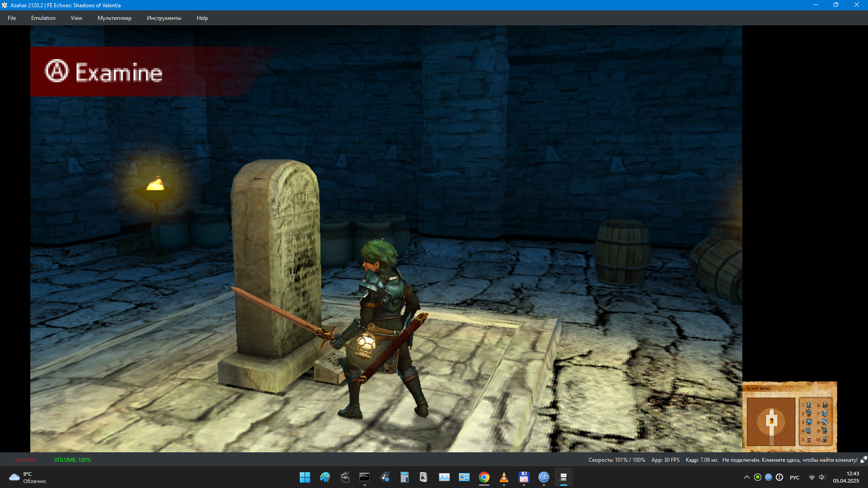
Task: Open the View menu
Action: [76, 18]
